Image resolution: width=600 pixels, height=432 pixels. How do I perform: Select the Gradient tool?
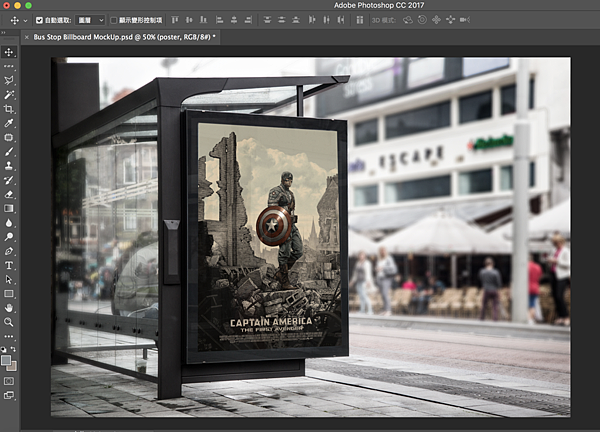click(x=9, y=209)
